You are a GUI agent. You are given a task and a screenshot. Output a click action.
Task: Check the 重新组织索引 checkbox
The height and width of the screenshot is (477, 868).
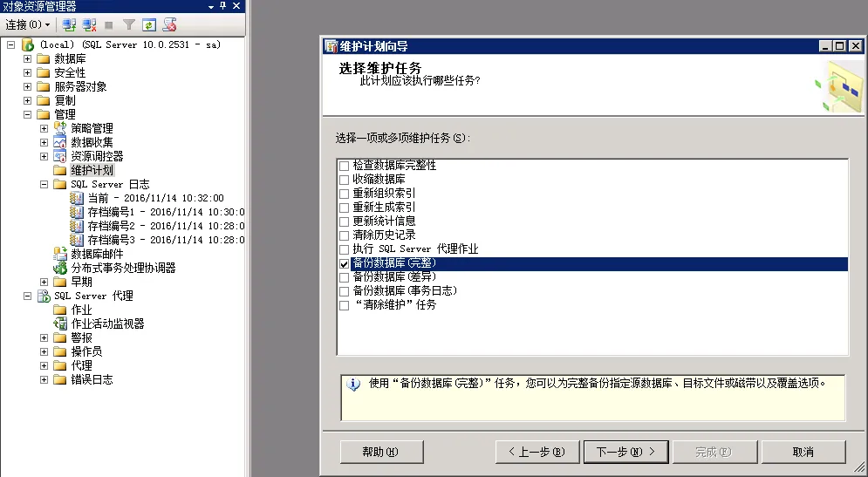pos(345,194)
